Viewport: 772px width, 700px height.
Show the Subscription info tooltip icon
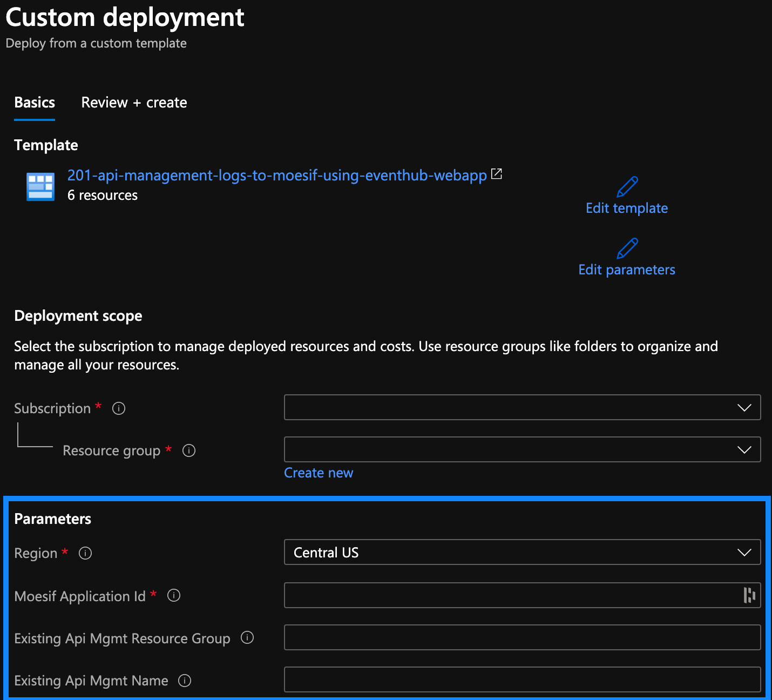(x=118, y=408)
